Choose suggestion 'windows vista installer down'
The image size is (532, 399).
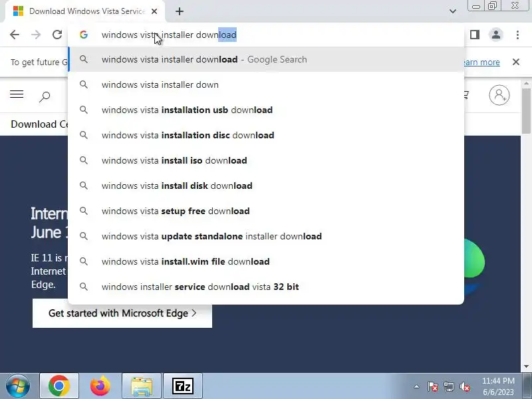pos(266,84)
